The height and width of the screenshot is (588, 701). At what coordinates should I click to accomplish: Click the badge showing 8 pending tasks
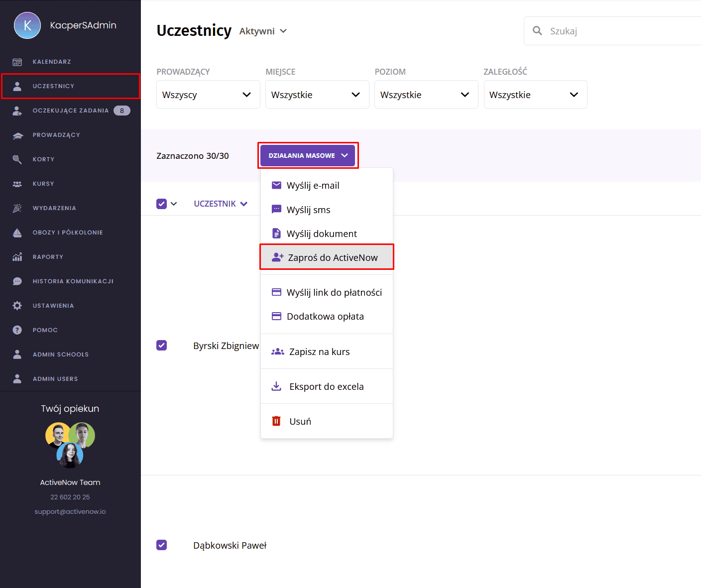pos(122,111)
